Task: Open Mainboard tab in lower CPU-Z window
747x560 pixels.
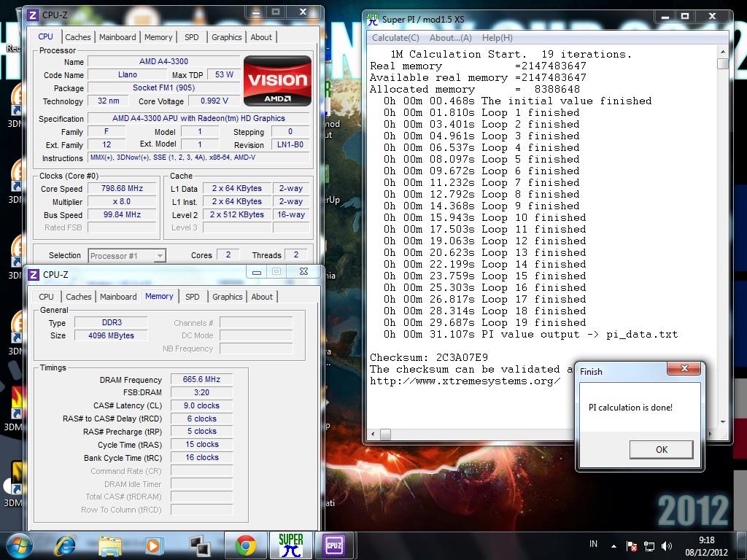Action: pos(118,297)
